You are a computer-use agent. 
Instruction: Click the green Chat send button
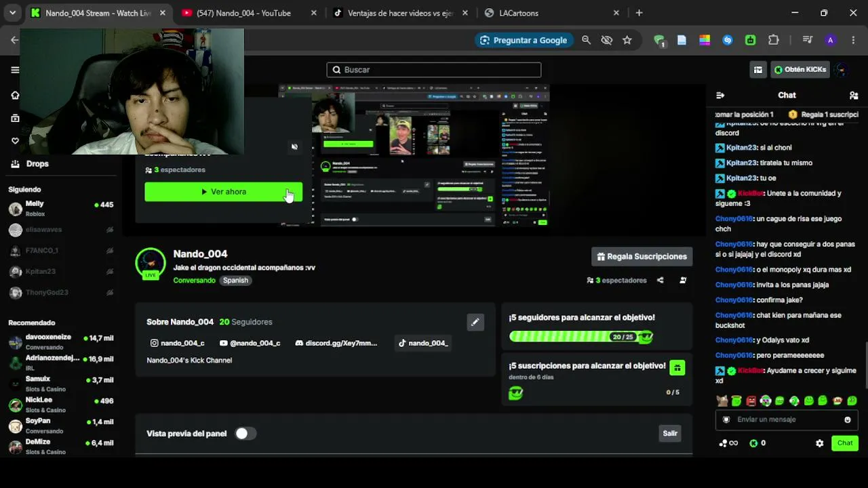tap(845, 443)
